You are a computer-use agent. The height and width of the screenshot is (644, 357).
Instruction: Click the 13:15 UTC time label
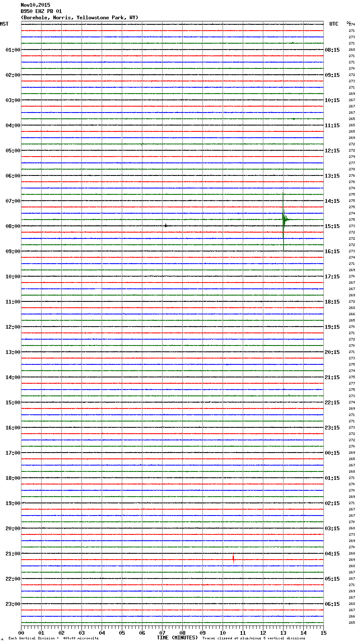(332, 175)
